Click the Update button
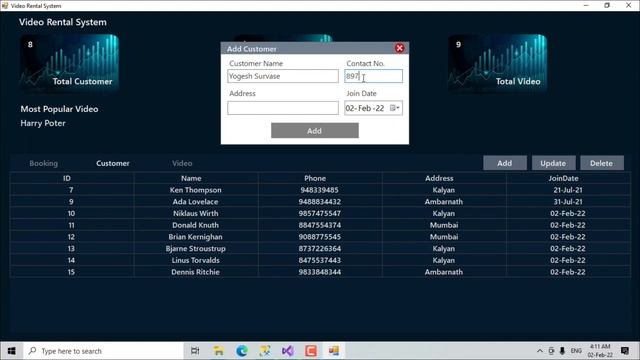 point(553,163)
